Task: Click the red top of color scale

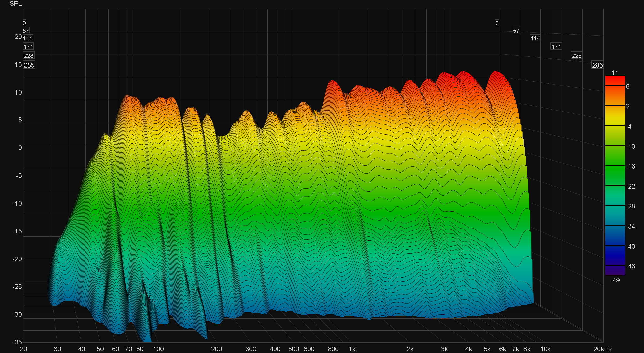Action: (x=615, y=80)
